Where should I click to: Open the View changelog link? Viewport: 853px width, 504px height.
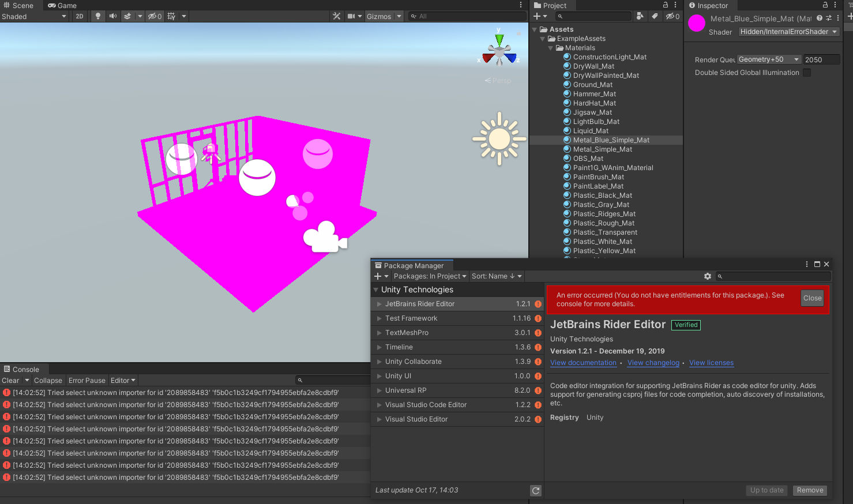[x=653, y=363]
